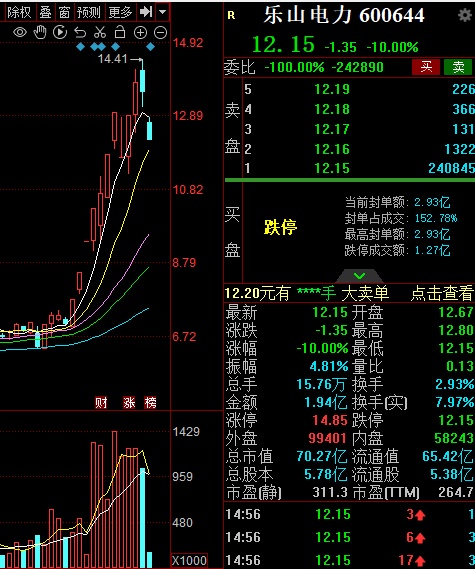Viewport: 475px width, 569px height.
Task: Zoom in with the plus circle icon
Action: (140, 33)
